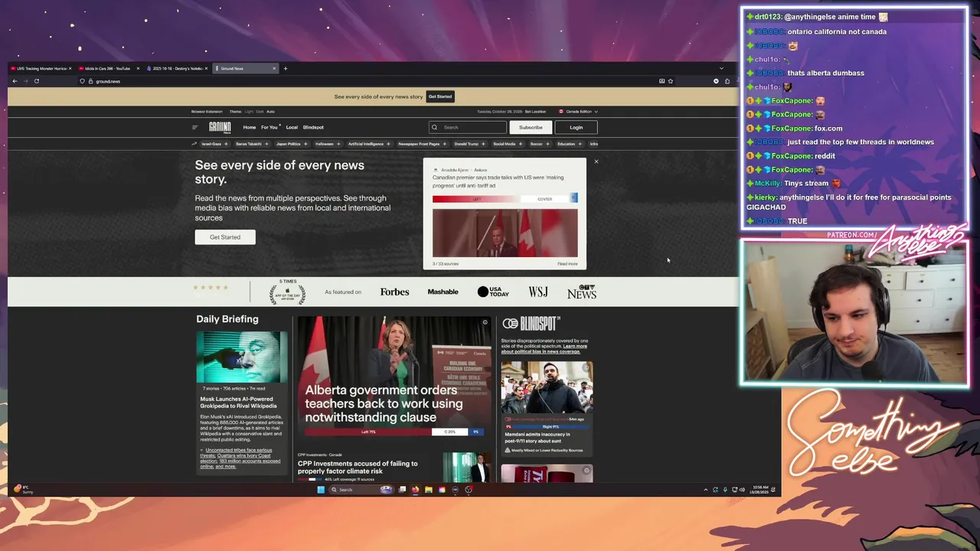
Task: Close the Ground News browser tab
Action: coord(274,68)
